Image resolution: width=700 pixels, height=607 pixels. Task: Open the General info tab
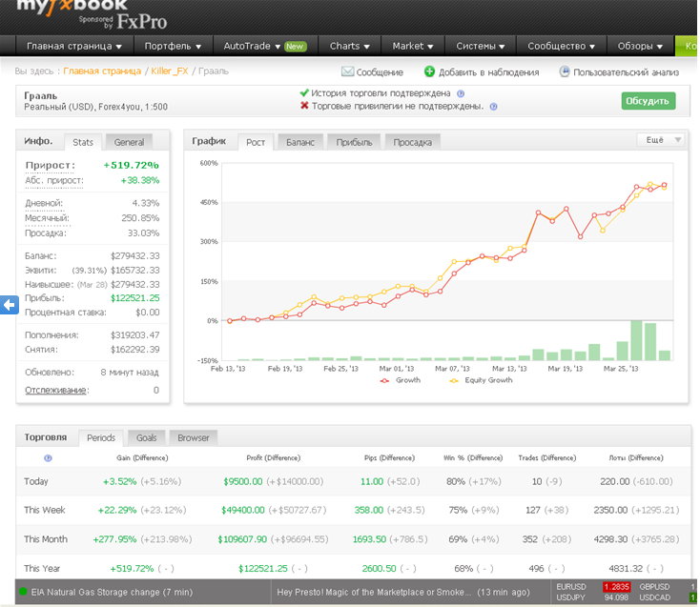129,142
